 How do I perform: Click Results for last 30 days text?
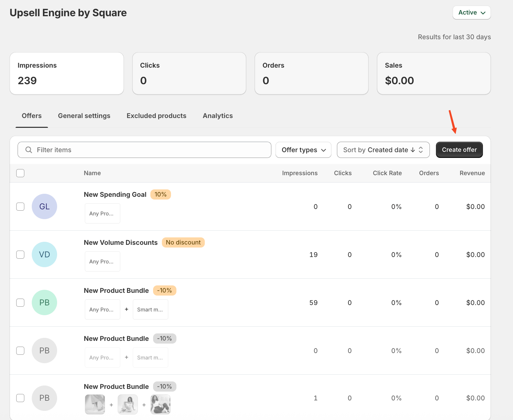454,37
